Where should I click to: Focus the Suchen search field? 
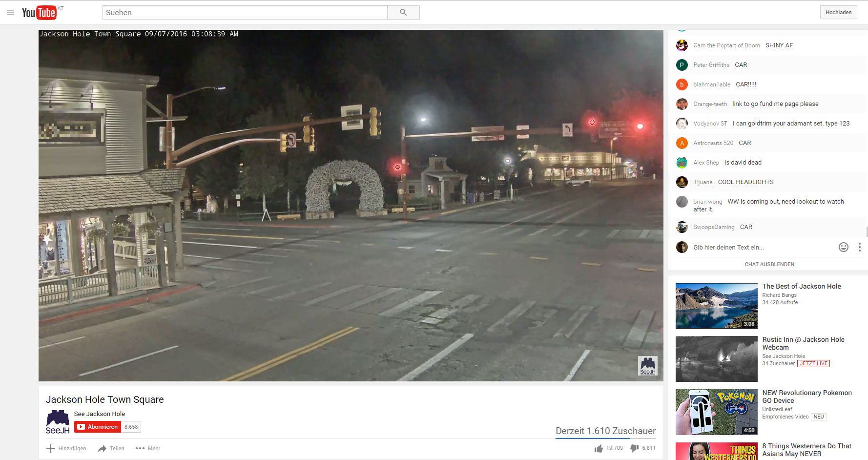tap(245, 13)
